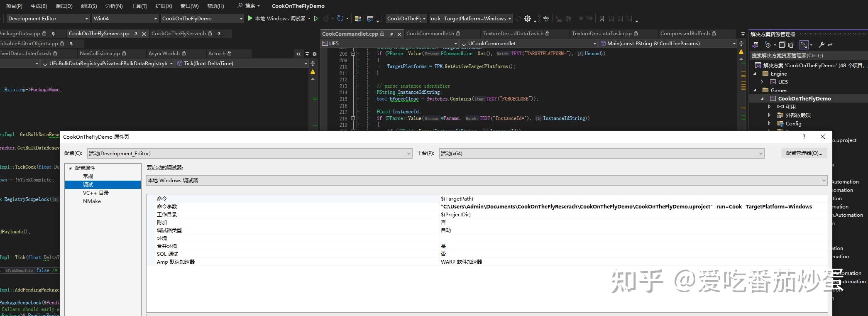Screen dimensions: 868x316
Task: Open Solution Explorer properties wrench icon
Action: 821,45
